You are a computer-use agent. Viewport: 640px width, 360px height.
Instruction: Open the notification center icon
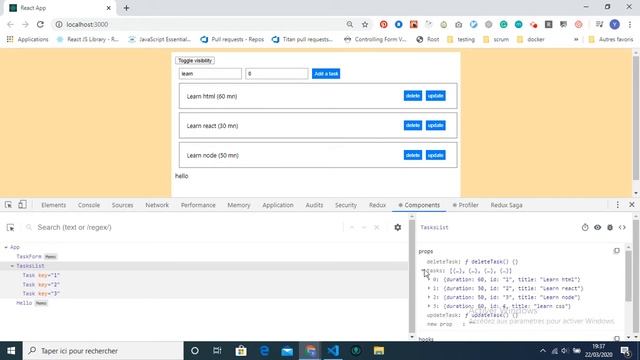625,351
